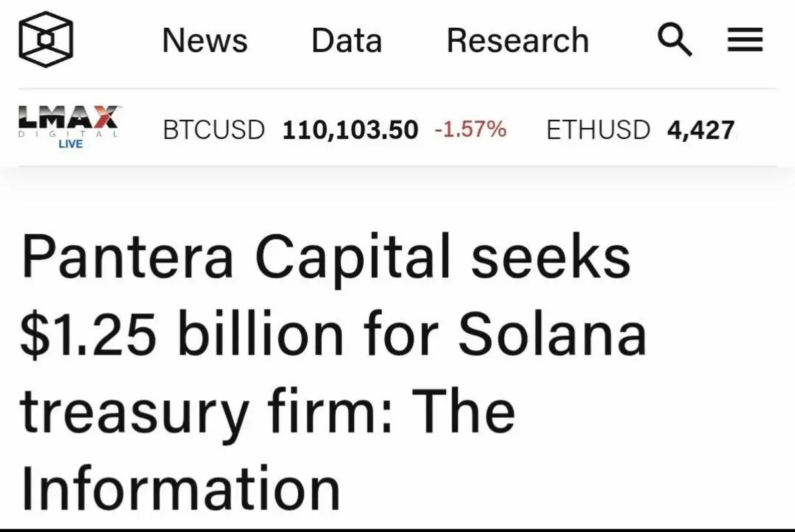Click the LMAX Digital logo
The height and width of the screenshot is (532, 795).
click(69, 123)
